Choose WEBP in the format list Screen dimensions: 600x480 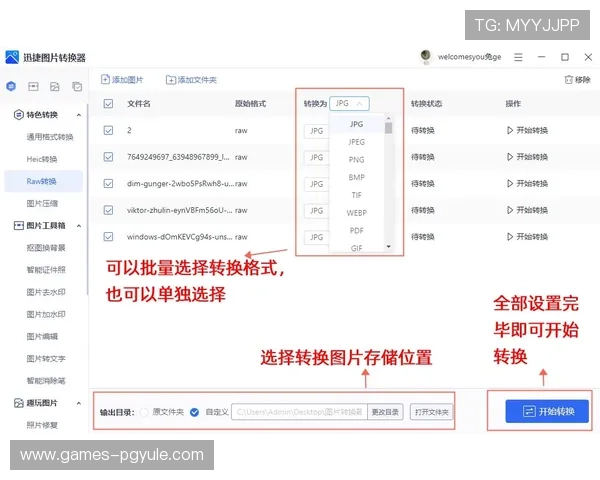(x=356, y=213)
